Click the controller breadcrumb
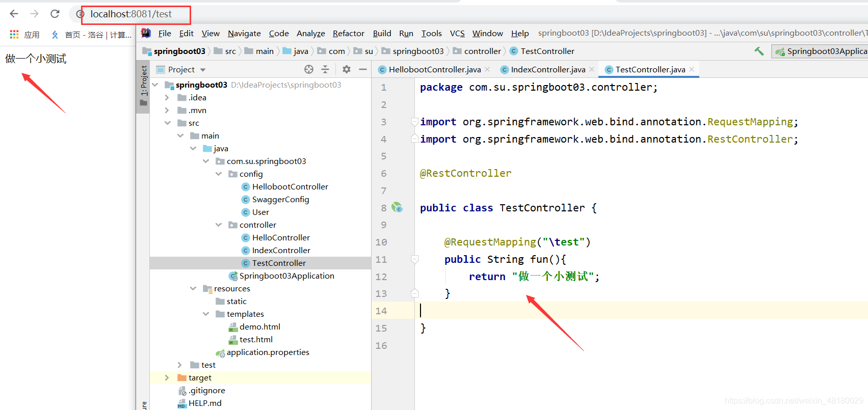Image resolution: width=868 pixels, height=410 pixels. pos(477,51)
